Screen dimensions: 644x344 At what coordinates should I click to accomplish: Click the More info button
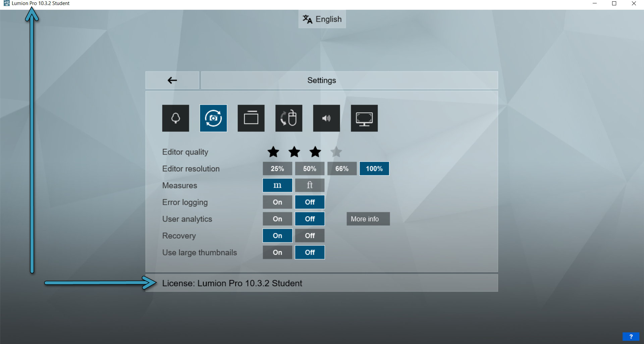click(368, 219)
